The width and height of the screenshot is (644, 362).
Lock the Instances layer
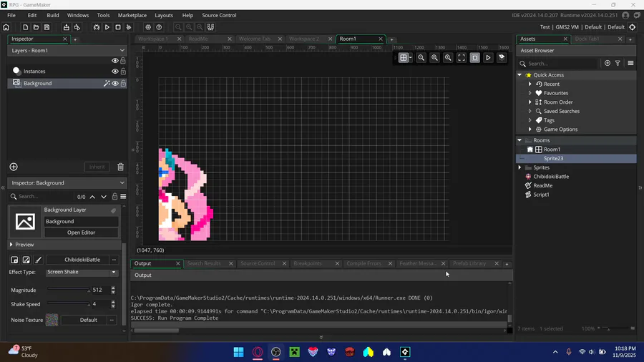(x=123, y=71)
